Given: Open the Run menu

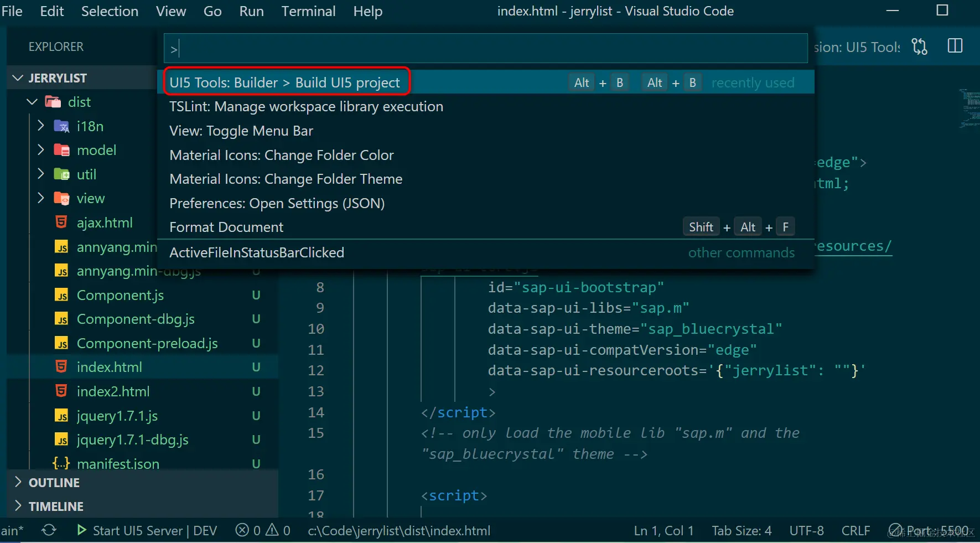Looking at the screenshot, I should (251, 11).
